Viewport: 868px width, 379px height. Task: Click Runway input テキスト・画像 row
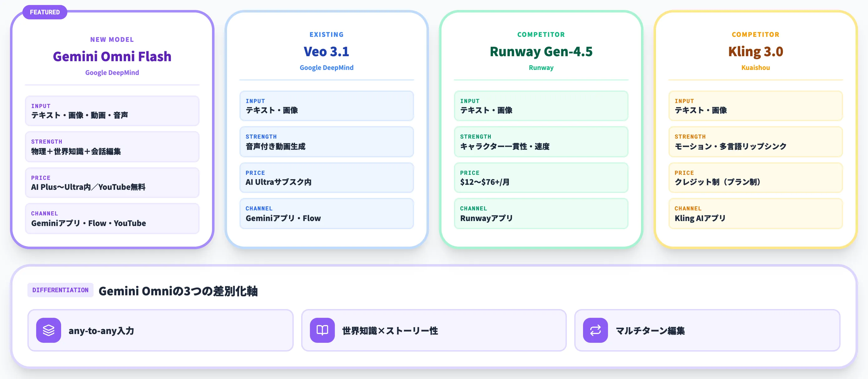click(541, 106)
